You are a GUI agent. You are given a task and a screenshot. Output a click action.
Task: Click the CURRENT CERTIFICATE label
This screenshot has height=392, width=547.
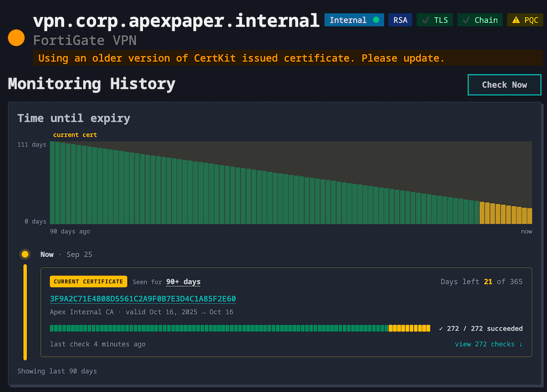88,282
